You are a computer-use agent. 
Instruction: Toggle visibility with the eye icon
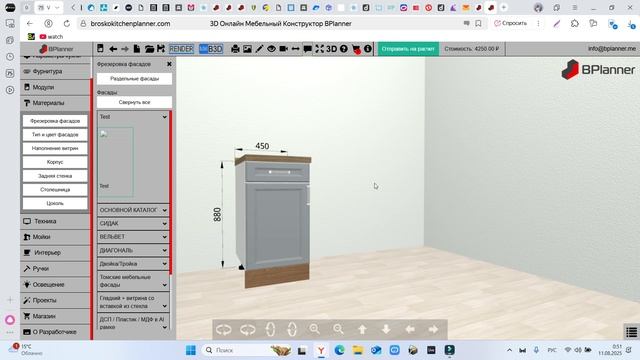click(271, 49)
